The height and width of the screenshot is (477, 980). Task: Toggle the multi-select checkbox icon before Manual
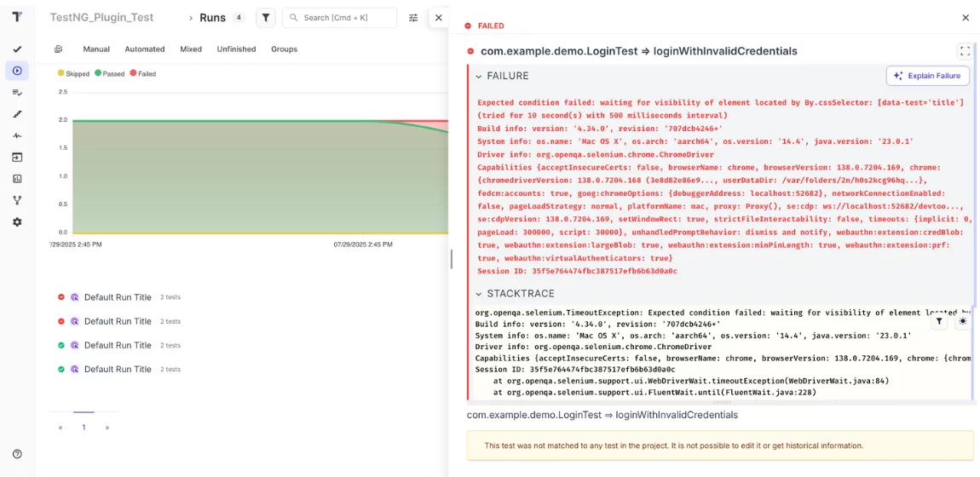coord(59,49)
